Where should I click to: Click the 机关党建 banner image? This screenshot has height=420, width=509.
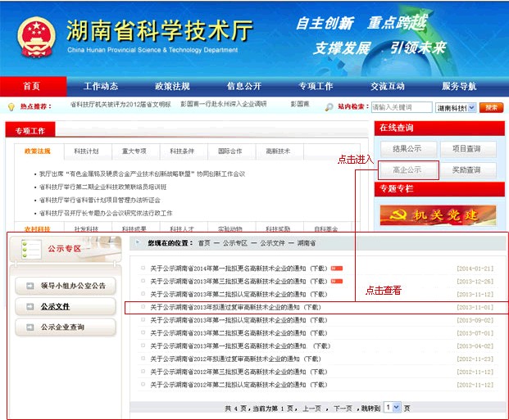click(425, 215)
